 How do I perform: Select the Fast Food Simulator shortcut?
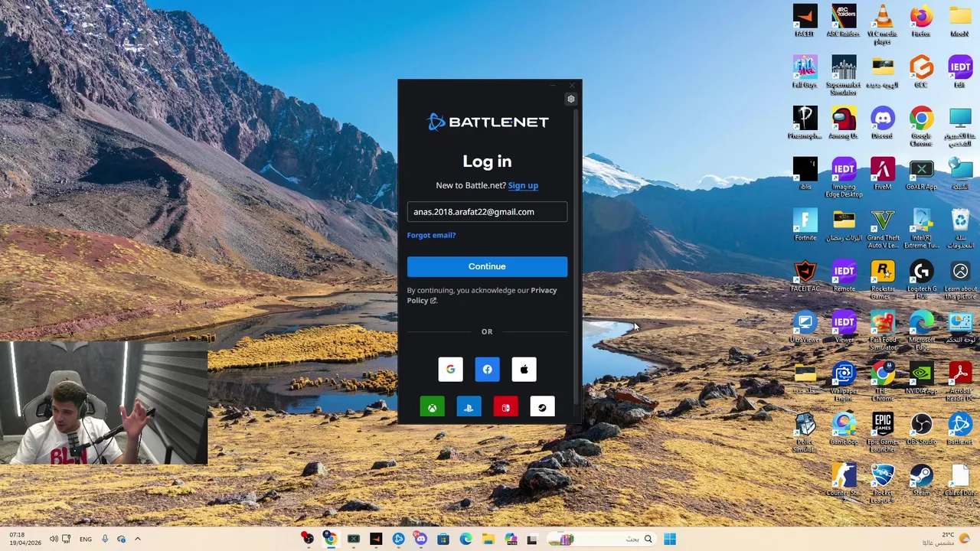click(x=882, y=331)
